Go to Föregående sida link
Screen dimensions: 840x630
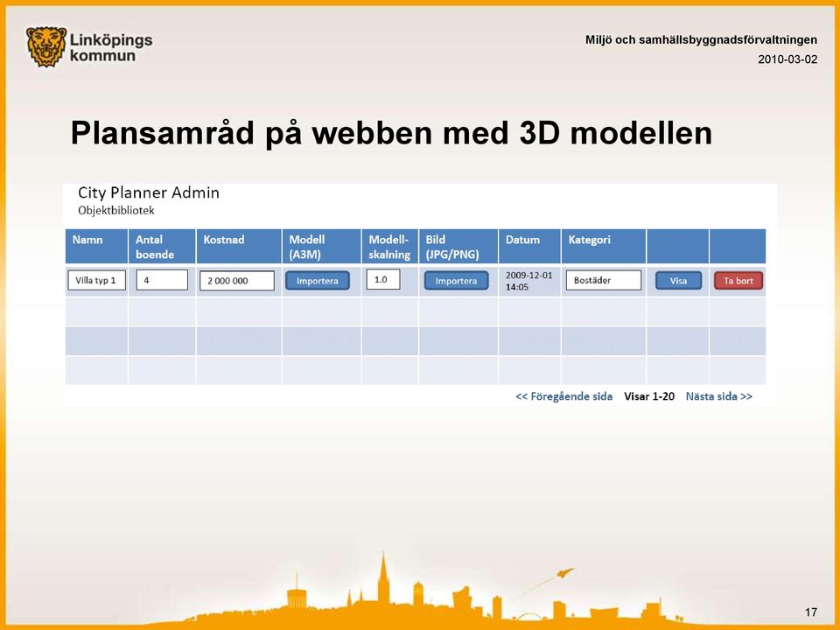point(563,396)
